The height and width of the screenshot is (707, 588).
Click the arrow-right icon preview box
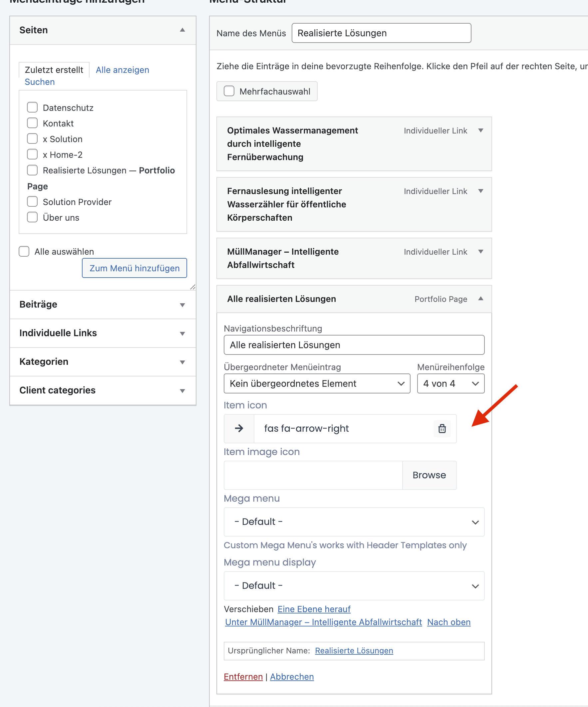click(239, 429)
